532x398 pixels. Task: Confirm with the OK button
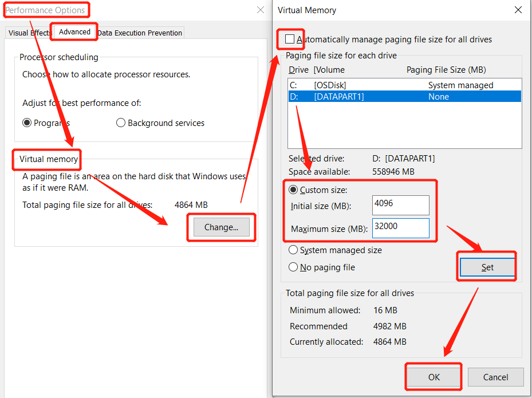(433, 377)
